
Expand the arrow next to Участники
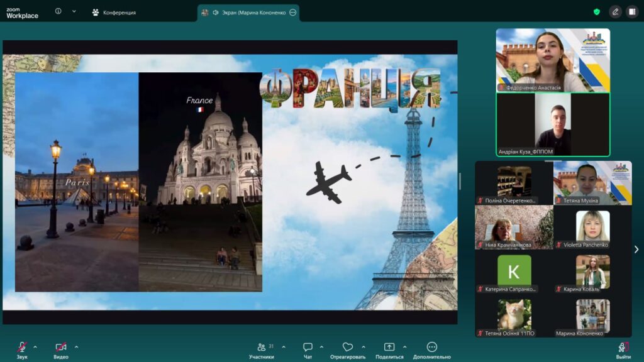pos(284,346)
